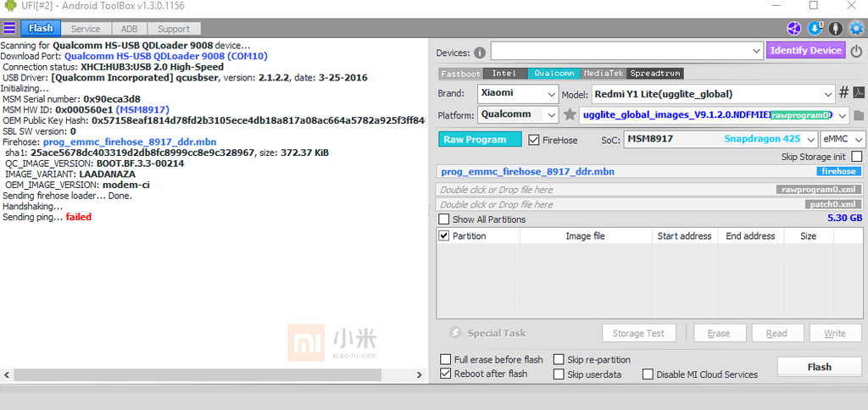Click the log scrollbar right arrow
The height and width of the screenshot is (410, 868).
419,374
